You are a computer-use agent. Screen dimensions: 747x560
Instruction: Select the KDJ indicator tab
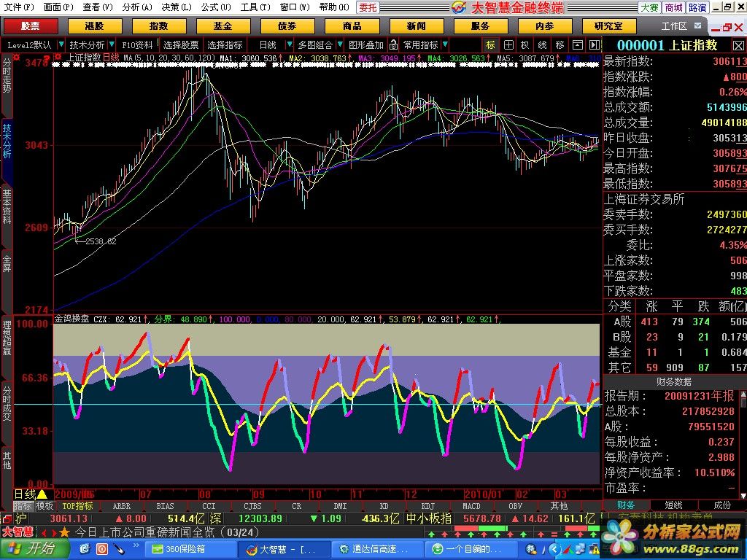[427, 506]
